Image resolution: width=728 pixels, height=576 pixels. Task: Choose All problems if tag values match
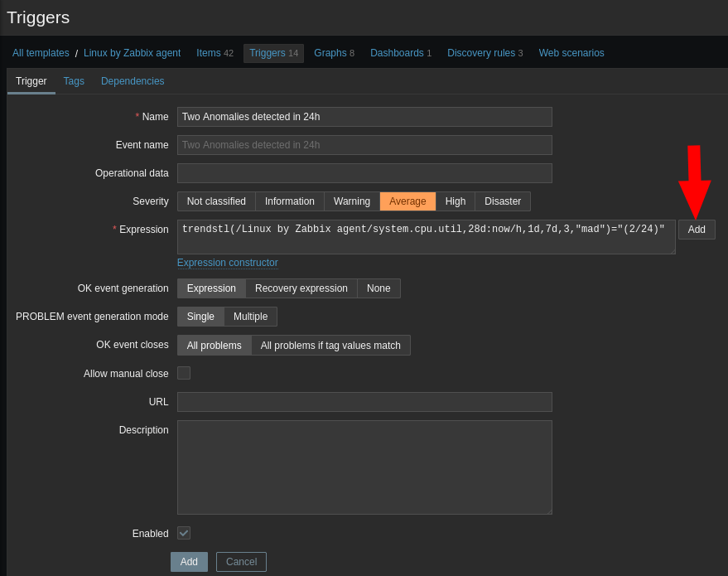(330, 345)
